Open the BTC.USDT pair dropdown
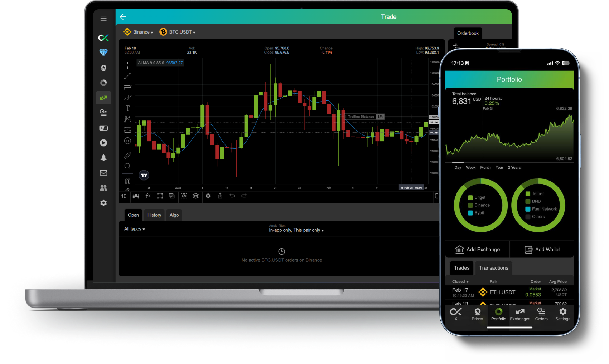 tap(178, 32)
